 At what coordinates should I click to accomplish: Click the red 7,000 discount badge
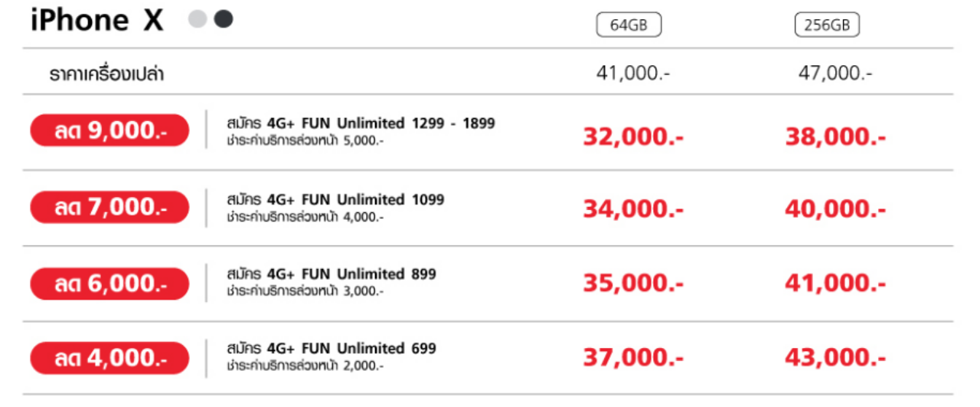(109, 207)
